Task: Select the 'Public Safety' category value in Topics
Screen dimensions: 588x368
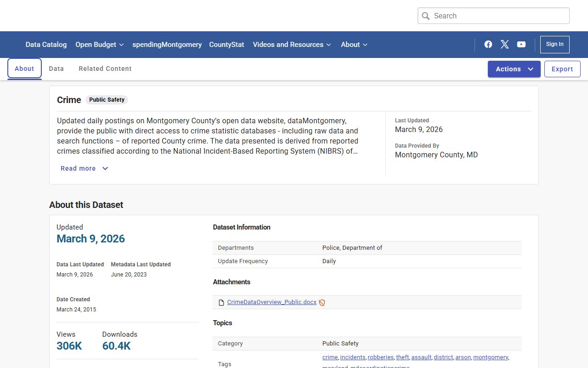Action: pyautogui.click(x=340, y=344)
